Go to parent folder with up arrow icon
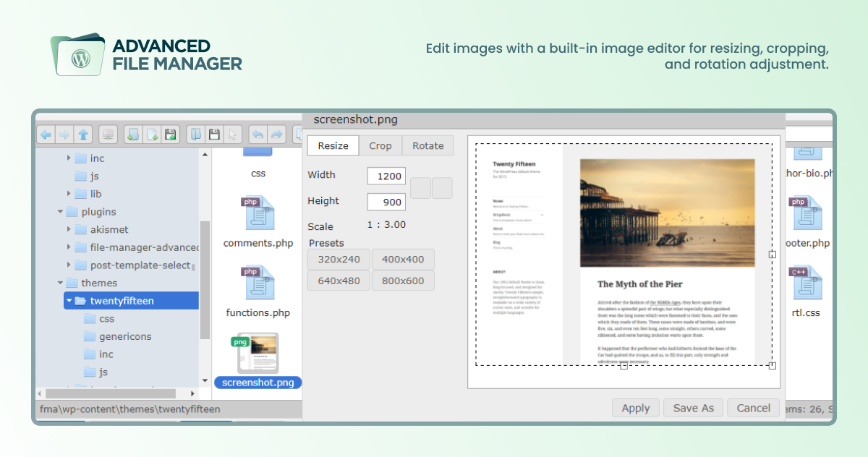 (x=83, y=134)
